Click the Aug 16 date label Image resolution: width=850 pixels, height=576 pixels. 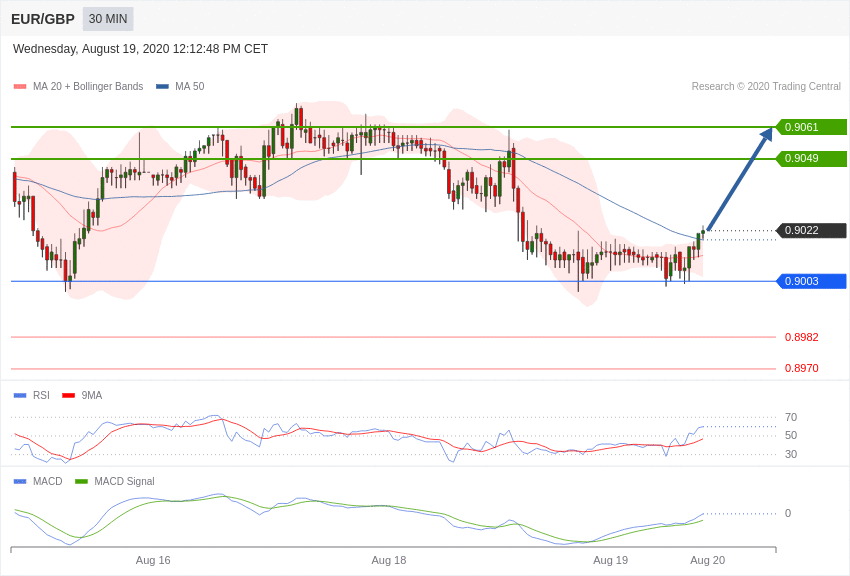coord(153,560)
